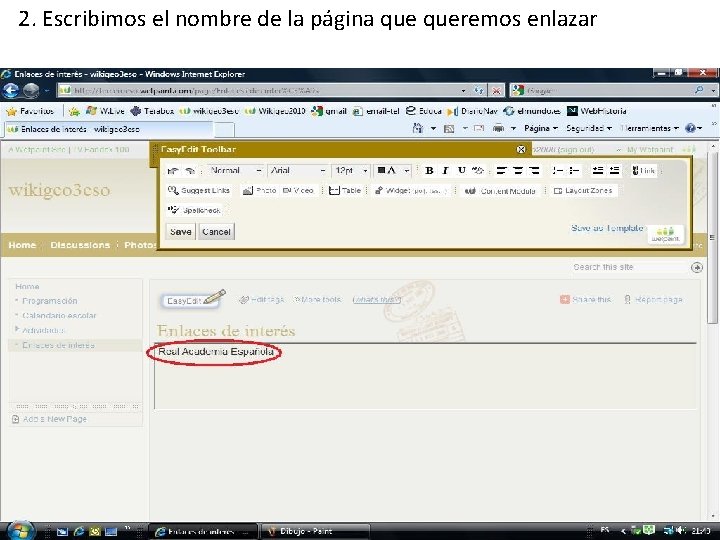Image resolution: width=720 pixels, height=540 pixels.
Task: Insert a Video
Action: [298, 190]
